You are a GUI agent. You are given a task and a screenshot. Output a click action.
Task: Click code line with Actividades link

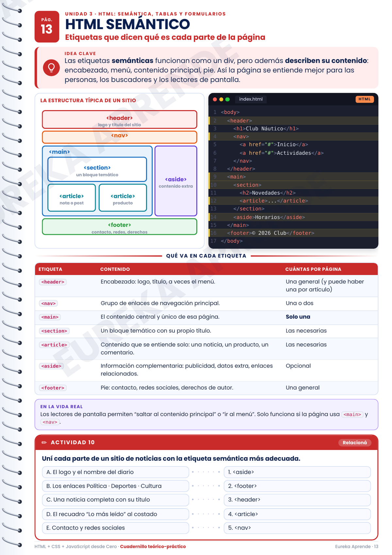coord(282,153)
